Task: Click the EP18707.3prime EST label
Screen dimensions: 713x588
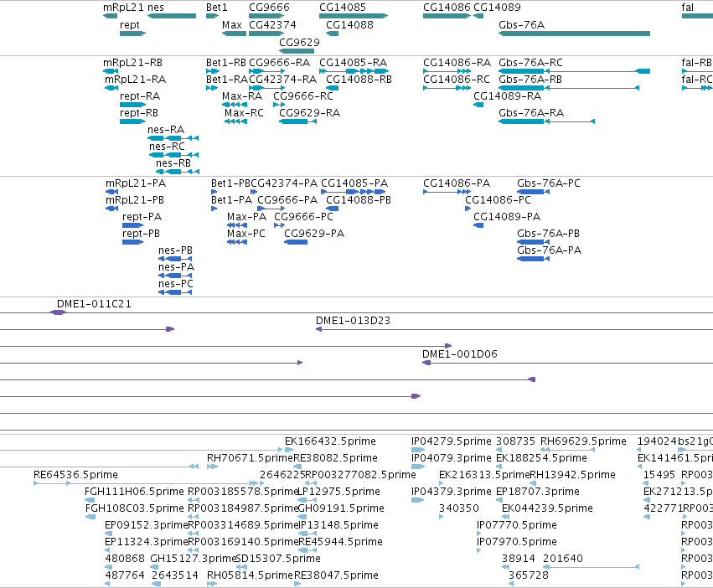Action: tap(538, 492)
